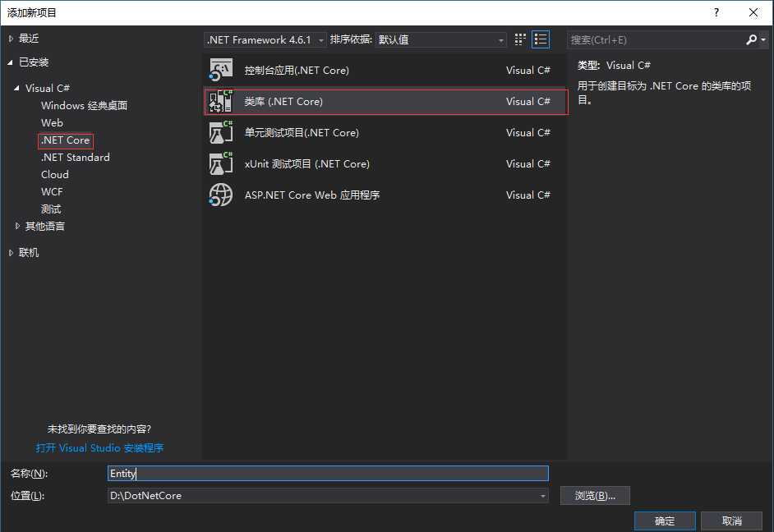The width and height of the screenshot is (774, 532).
Task: Click the 其他语言 tree label
Action: pyautogui.click(x=45, y=226)
